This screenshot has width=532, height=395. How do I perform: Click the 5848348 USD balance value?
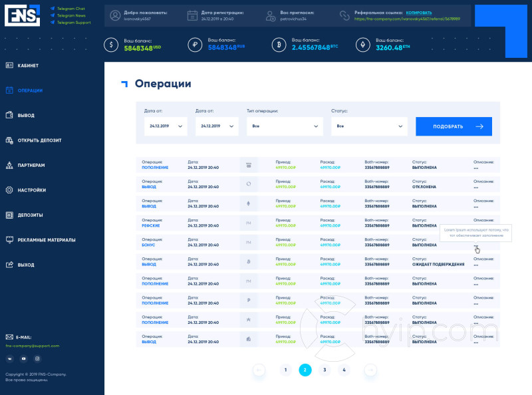[142, 48]
